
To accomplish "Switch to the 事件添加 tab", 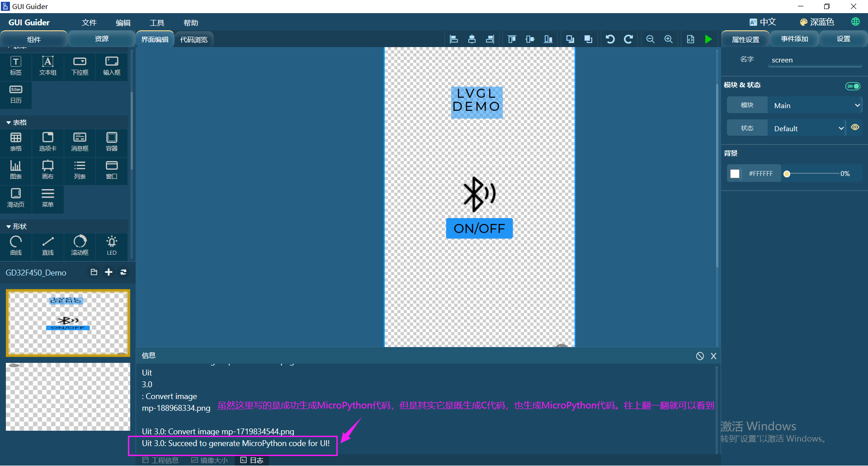I will [x=794, y=39].
